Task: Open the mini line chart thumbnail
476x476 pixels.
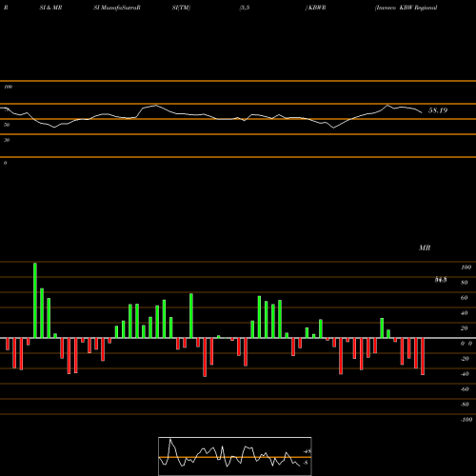Action: (x=235, y=456)
